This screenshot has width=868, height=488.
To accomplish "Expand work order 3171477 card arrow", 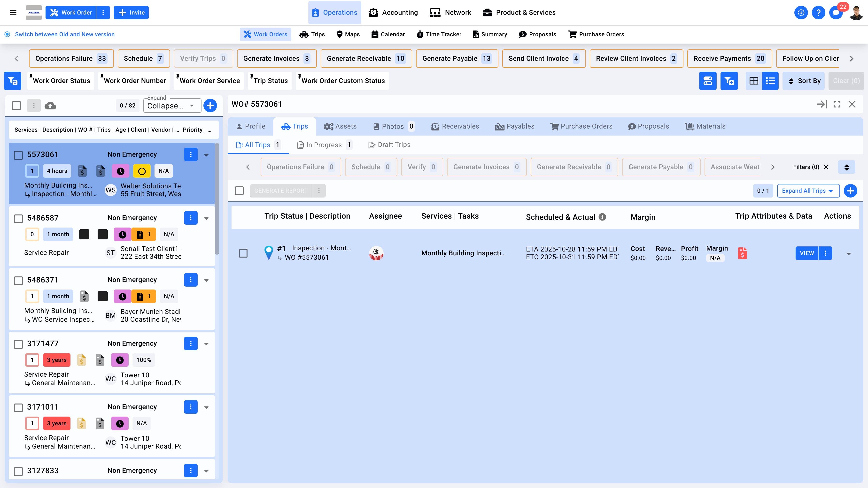I will tap(206, 344).
